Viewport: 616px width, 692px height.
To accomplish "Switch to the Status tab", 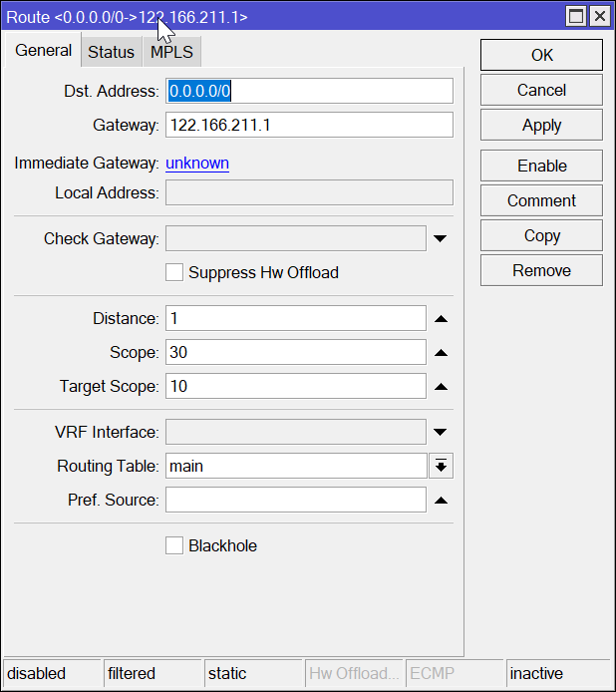I will [x=111, y=52].
